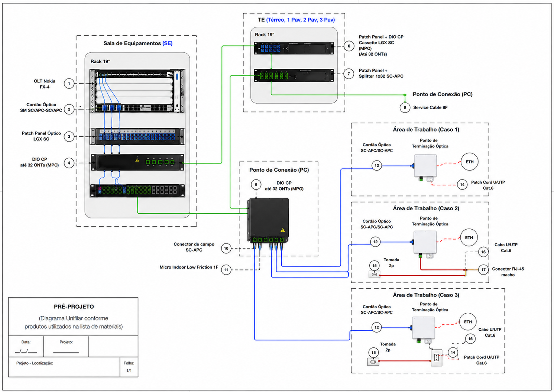The width and height of the screenshot is (554, 392).
Task: Click the 'Rack 19"' label in the TE box
Action: [265, 35]
